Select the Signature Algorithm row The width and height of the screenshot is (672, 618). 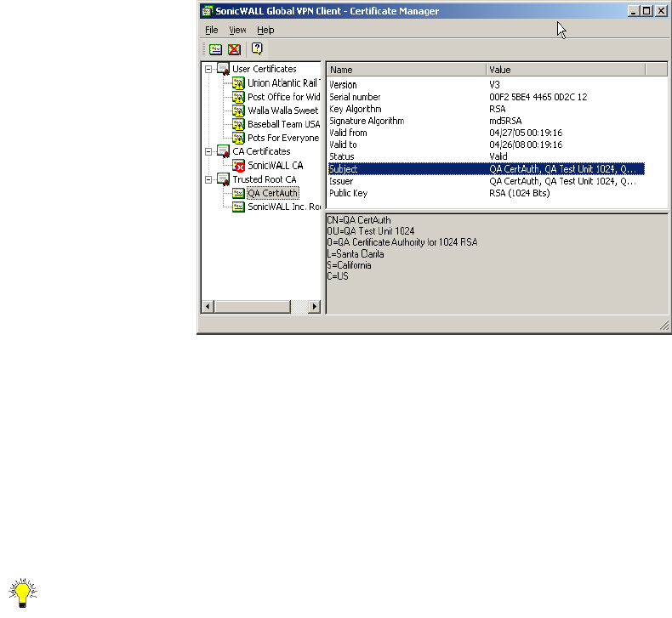coord(487,121)
